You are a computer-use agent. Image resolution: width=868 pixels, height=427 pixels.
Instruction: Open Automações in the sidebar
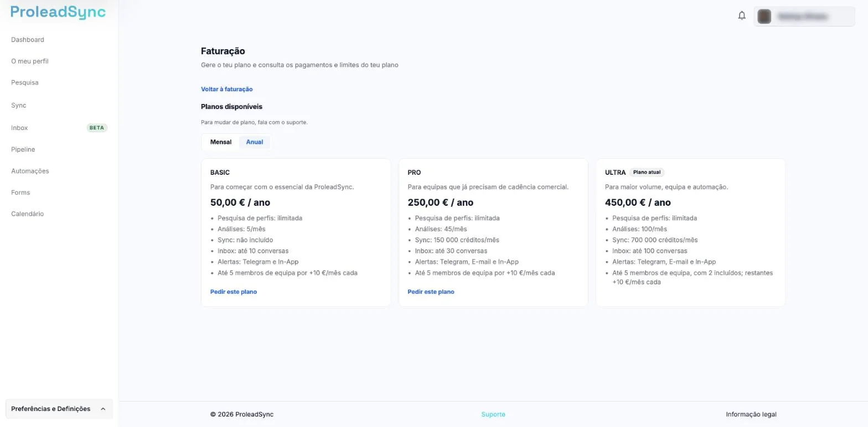coord(30,171)
